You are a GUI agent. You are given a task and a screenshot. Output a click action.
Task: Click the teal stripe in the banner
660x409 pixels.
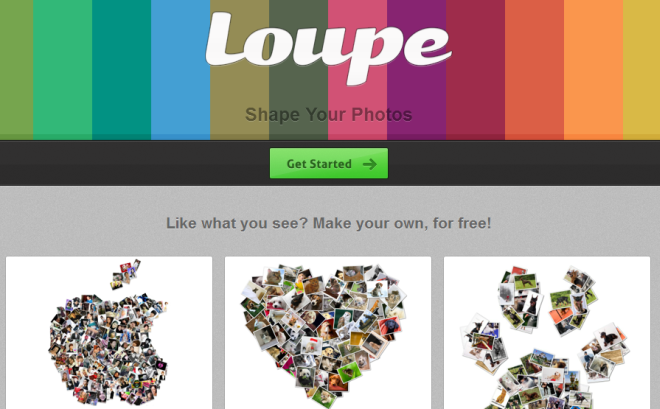pos(122,69)
